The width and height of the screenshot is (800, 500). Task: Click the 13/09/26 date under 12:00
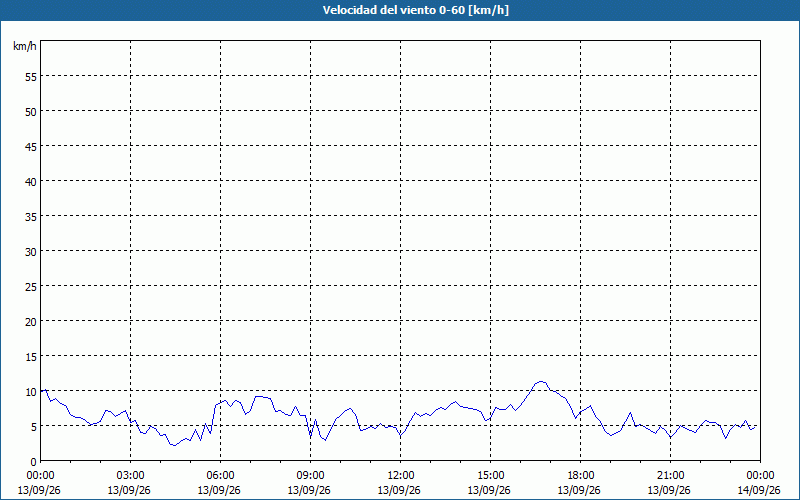[399, 490]
